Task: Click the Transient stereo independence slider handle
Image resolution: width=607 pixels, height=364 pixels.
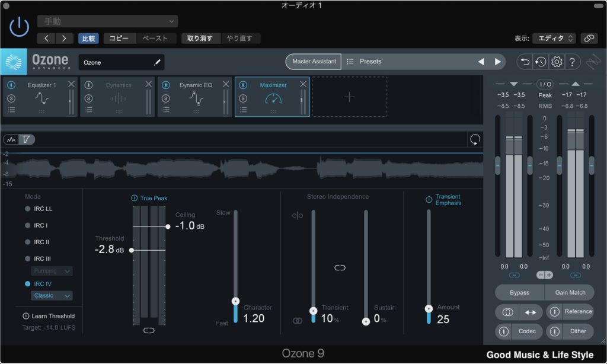Action: point(313,311)
